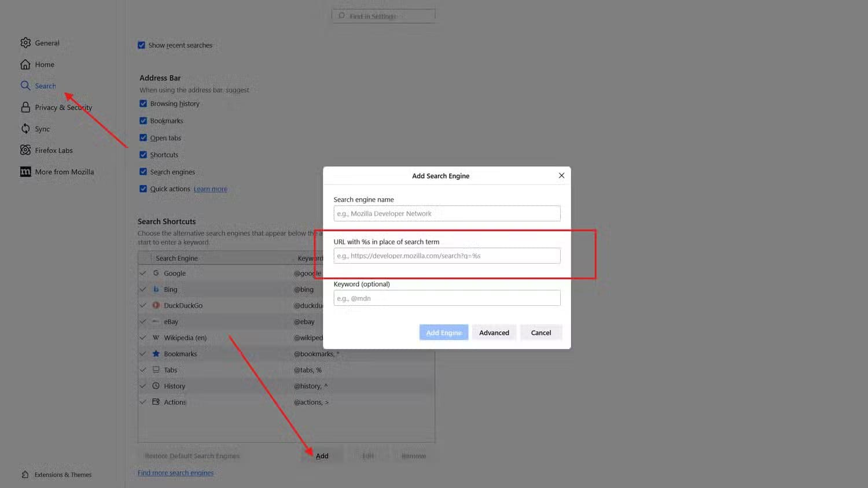
Task: Disable the eBay shortcut checkmark
Action: 143,321
